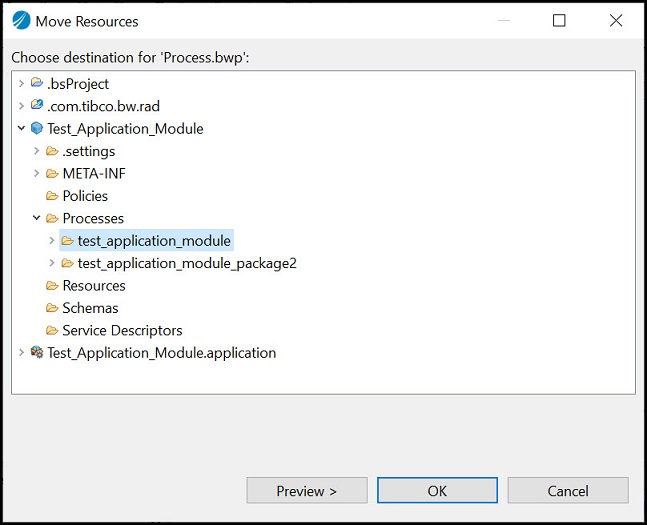
Task: Click the TIBCO logo in title bar
Action: coord(21,20)
